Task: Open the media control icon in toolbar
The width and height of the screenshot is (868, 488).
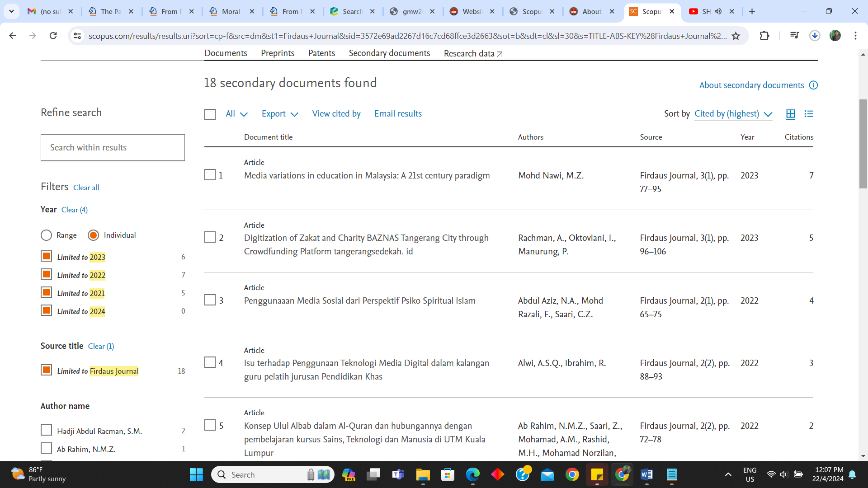Action: tap(794, 36)
